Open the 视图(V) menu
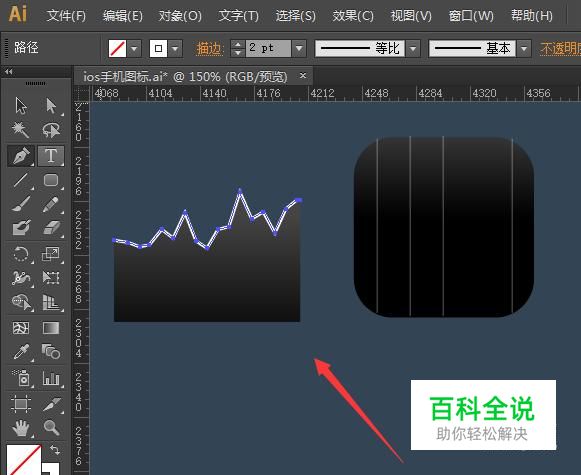 (411, 16)
